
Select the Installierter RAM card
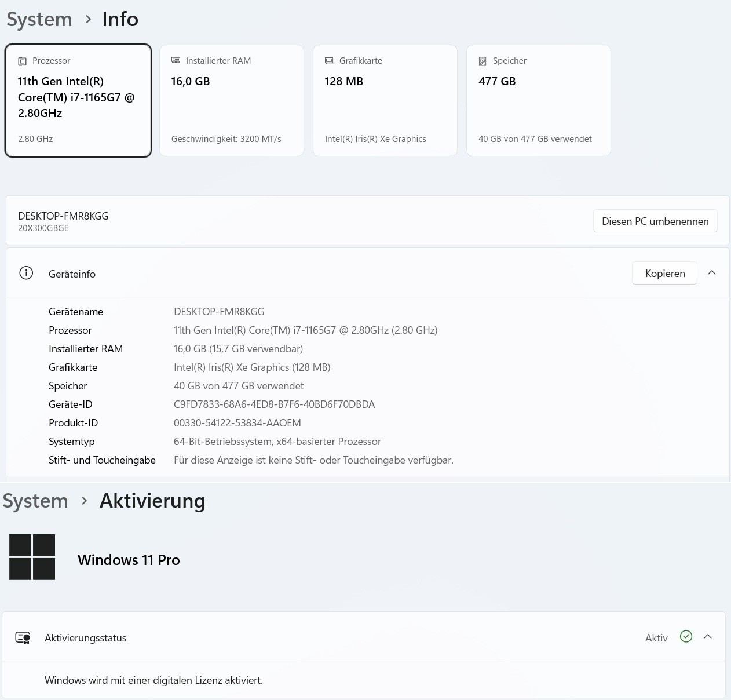tap(232, 101)
